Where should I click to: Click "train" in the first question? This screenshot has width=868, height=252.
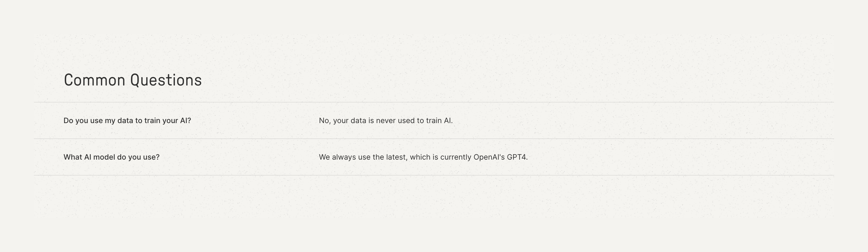[x=152, y=121]
